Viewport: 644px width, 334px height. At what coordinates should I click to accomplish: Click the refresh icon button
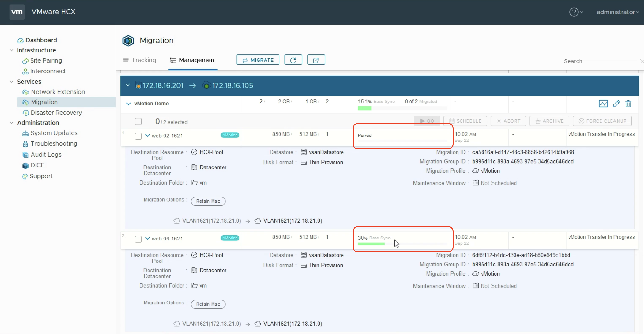coord(293,60)
